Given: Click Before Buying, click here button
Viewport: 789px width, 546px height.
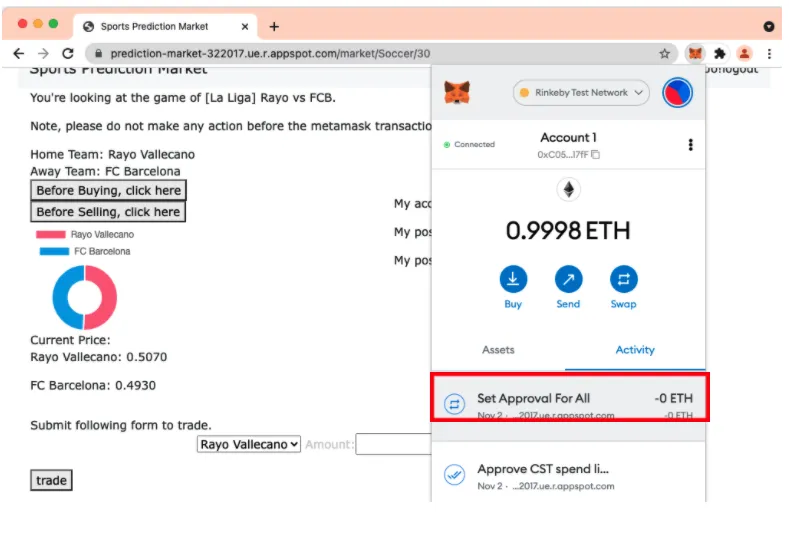Looking at the screenshot, I should [109, 190].
